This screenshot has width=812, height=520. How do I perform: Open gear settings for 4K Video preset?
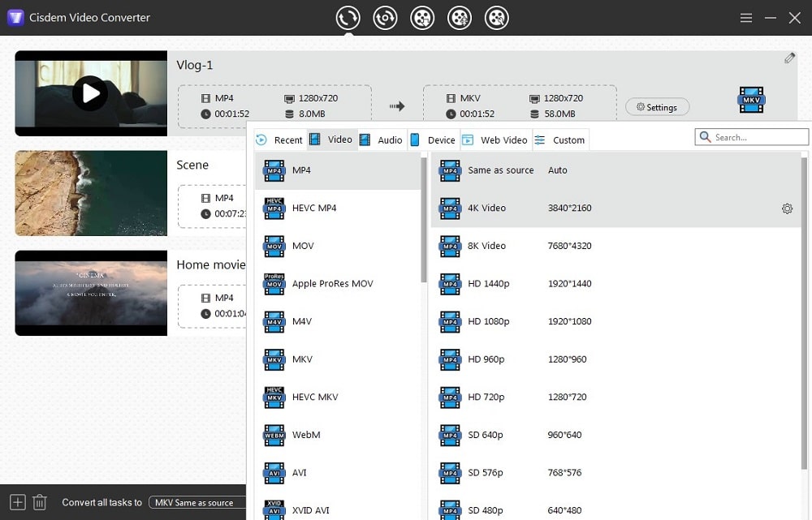click(787, 208)
